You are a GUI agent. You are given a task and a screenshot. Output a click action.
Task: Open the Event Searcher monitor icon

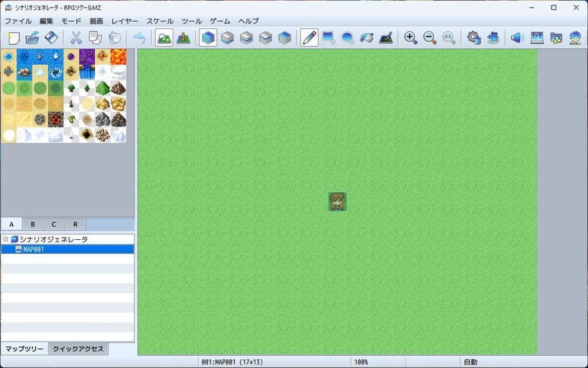[537, 38]
